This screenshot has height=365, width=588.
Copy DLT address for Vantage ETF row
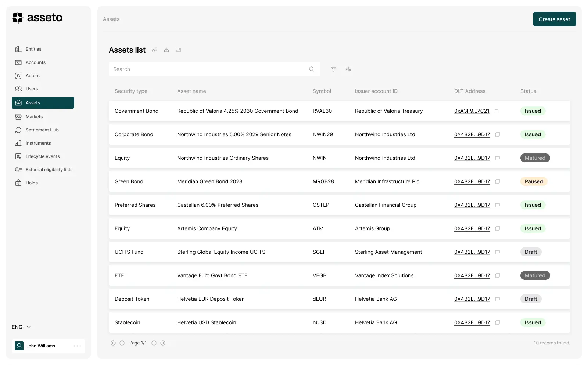498,275
